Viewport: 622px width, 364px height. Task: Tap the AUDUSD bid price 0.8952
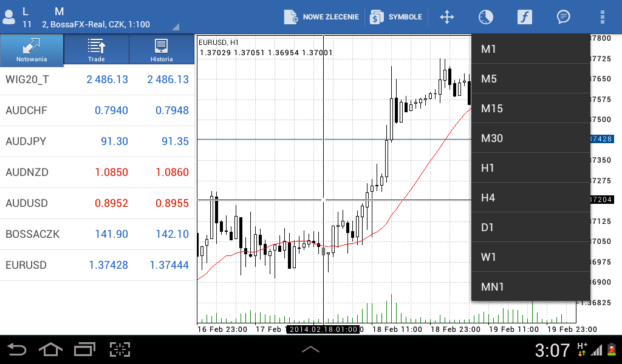111,203
